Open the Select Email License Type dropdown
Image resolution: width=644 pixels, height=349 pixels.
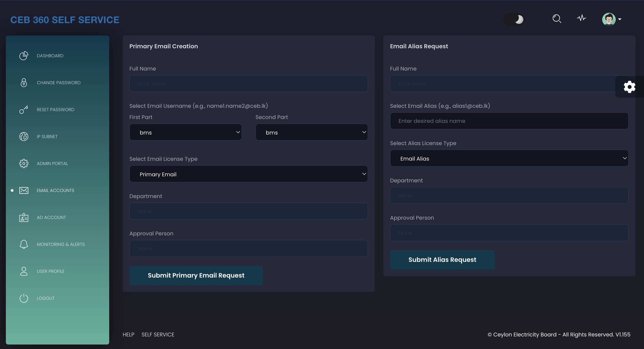tap(249, 174)
